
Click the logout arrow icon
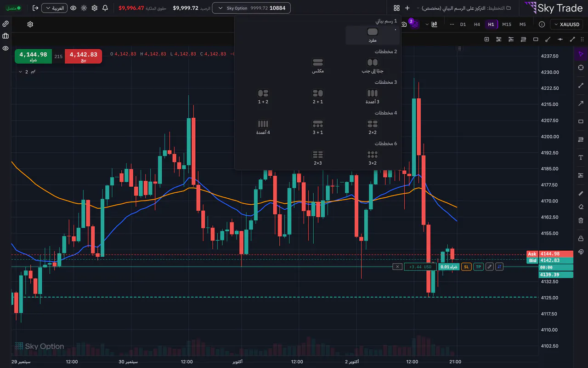(35, 8)
